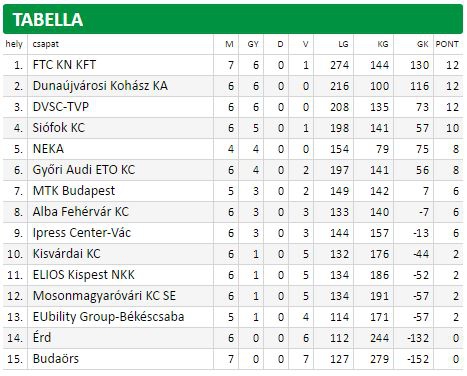Click the EUbility Group-Békéscsaba team name

[108, 317]
